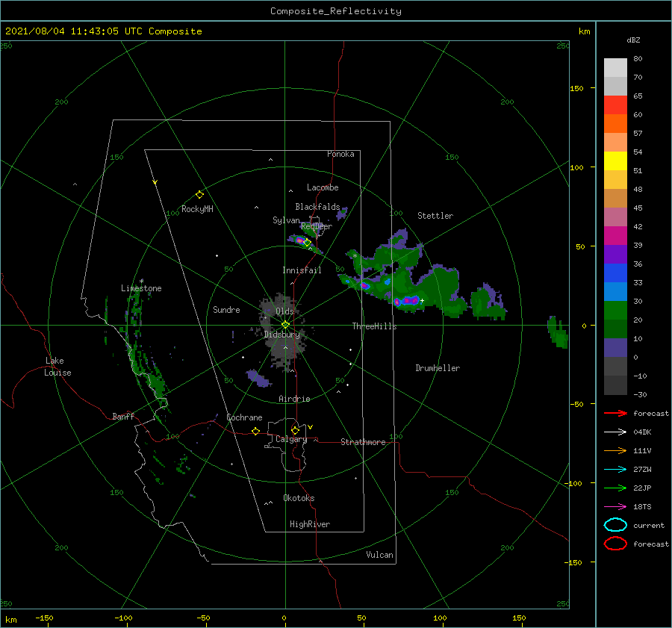Screen dimensions: 672x628
Task: Click the Didsbury town label
Action: coord(281,335)
